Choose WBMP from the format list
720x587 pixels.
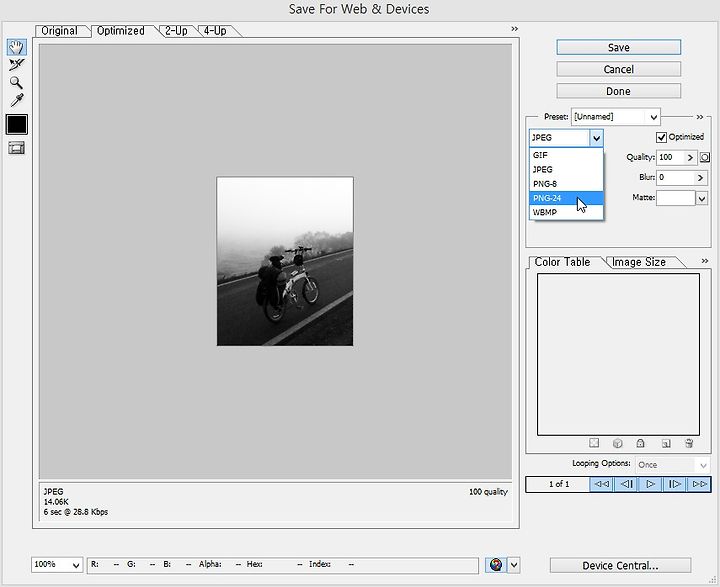pyautogui.click(x=566, y=212)
